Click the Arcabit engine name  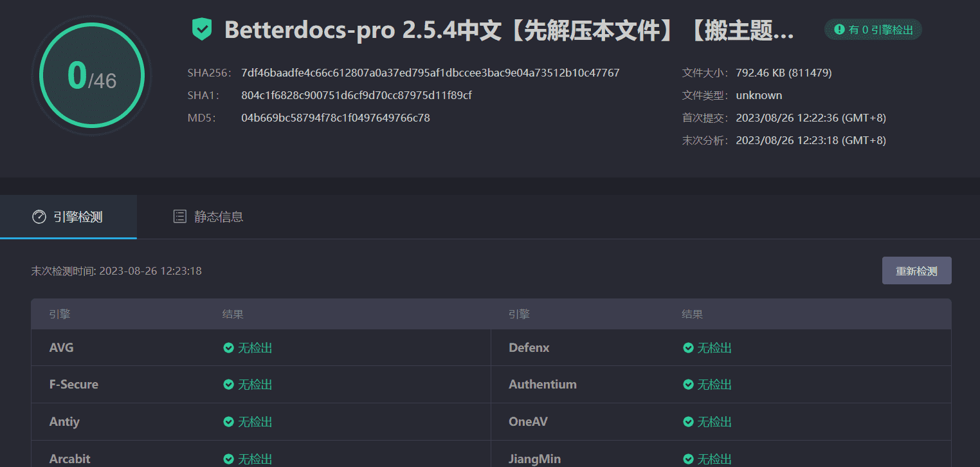point(69,459)
